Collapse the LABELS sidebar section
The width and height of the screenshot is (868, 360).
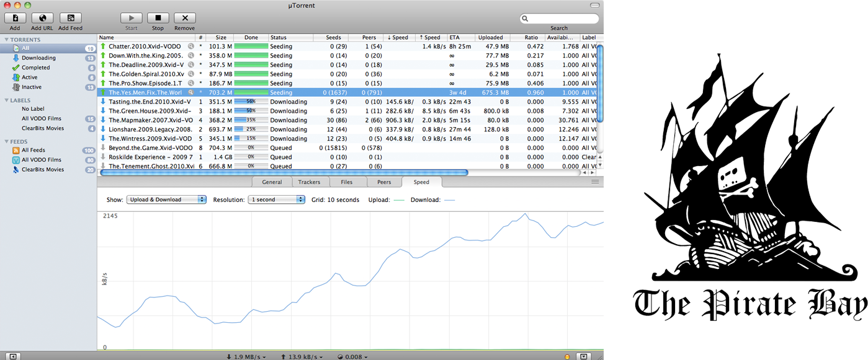(x=6, y=100)
